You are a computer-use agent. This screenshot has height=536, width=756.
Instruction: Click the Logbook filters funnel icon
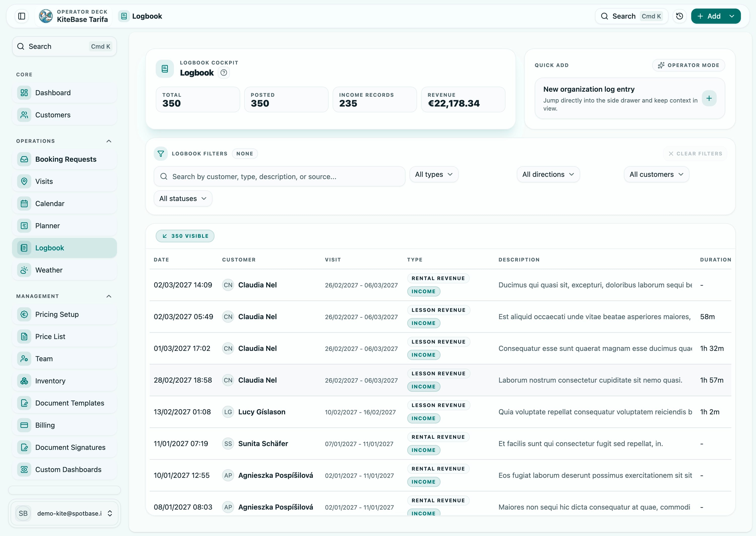click(x=161, y=153)
